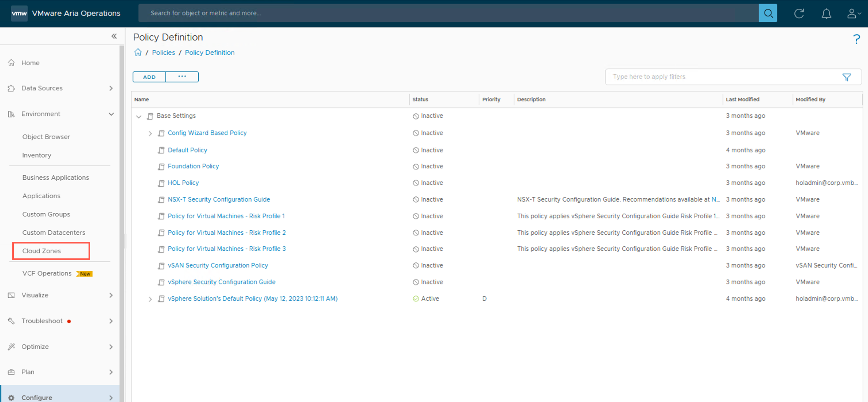Click the refresh icon in header
This screenshot has height=402, width=868.
pyautogui.click(x=799, y=13)
